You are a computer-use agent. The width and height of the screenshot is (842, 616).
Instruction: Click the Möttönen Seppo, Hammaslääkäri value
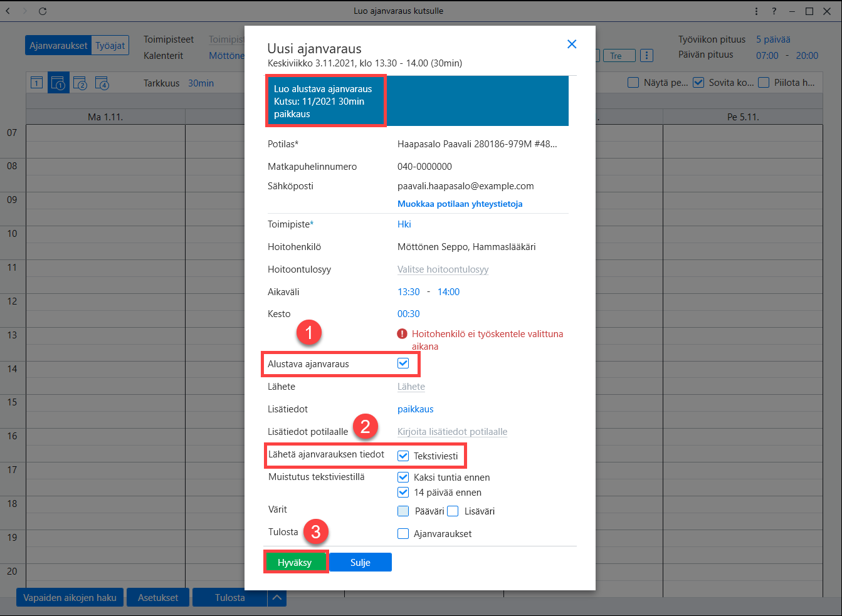click(x=466, y=246)
